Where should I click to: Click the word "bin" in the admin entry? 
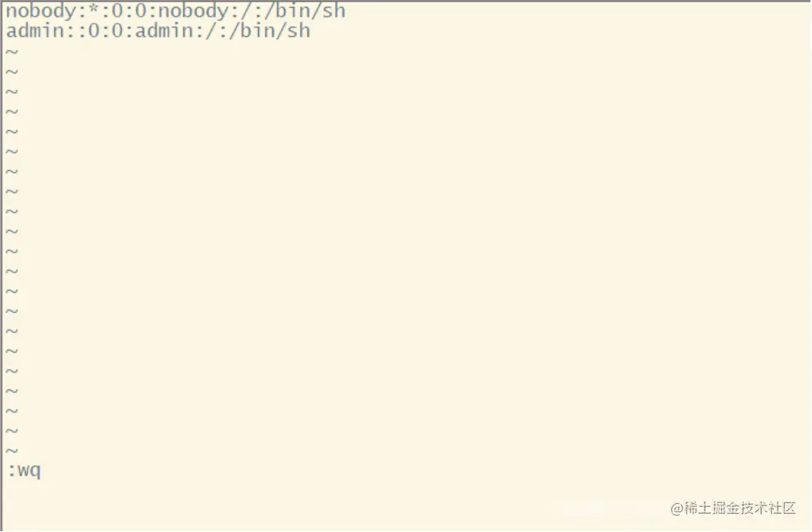point(256,31)
